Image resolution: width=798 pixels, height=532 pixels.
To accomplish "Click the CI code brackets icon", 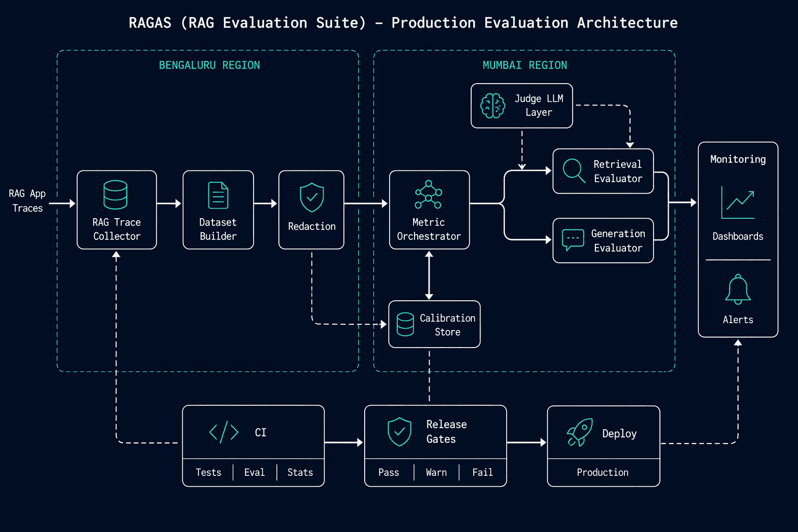I will pyautogui.click(x=223, y=432).
